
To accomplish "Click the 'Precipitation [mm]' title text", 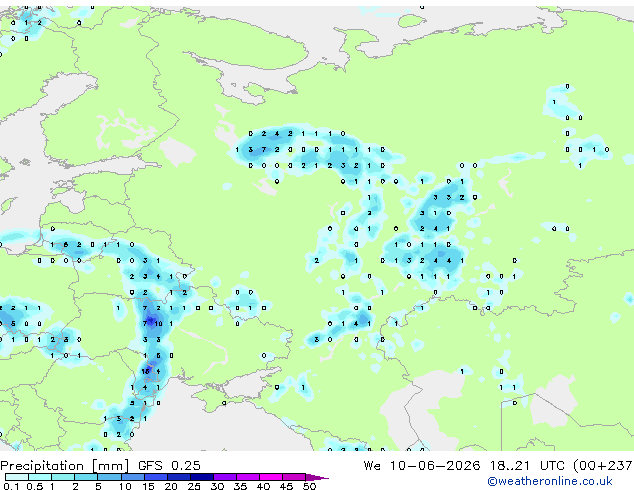I will click(x=65, y=466).
